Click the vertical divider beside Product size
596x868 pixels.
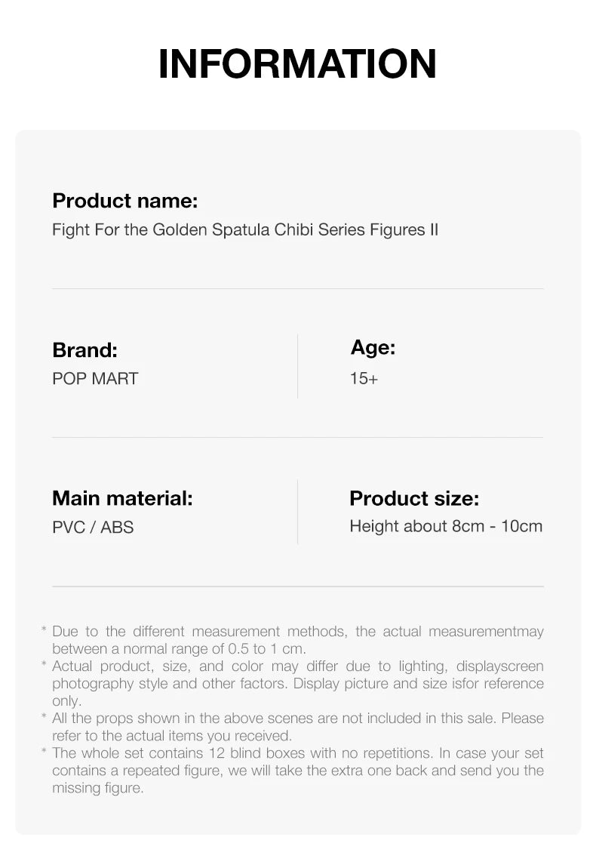pyautogui.click(x=298, y=512)
